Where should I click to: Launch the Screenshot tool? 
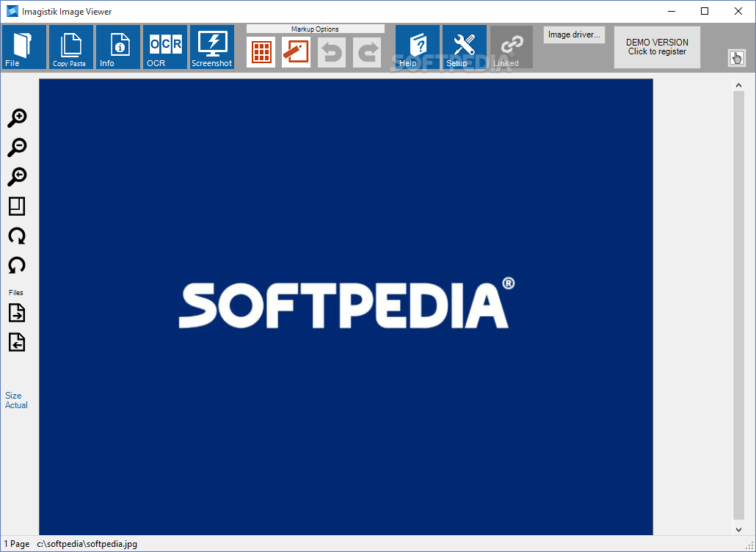(x=212, y=47)
